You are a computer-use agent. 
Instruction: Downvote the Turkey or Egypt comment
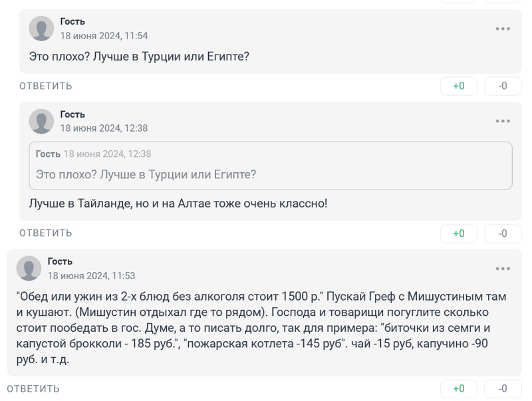tap(503, 86)
